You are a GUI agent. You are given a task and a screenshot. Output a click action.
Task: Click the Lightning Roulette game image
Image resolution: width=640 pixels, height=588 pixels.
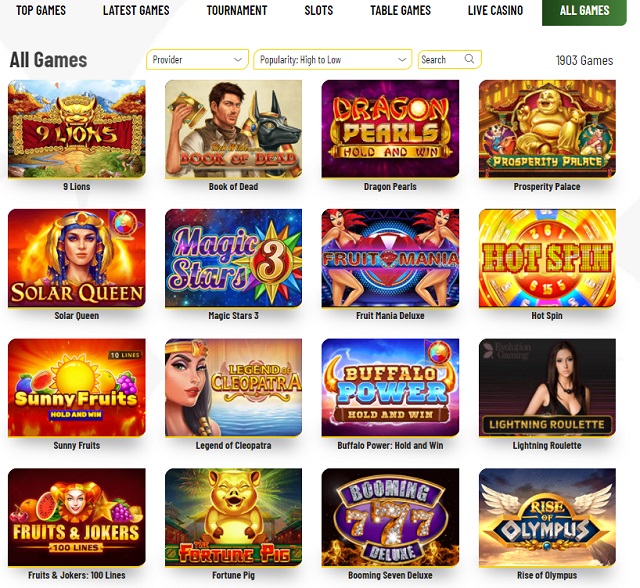tap(547, 387)
